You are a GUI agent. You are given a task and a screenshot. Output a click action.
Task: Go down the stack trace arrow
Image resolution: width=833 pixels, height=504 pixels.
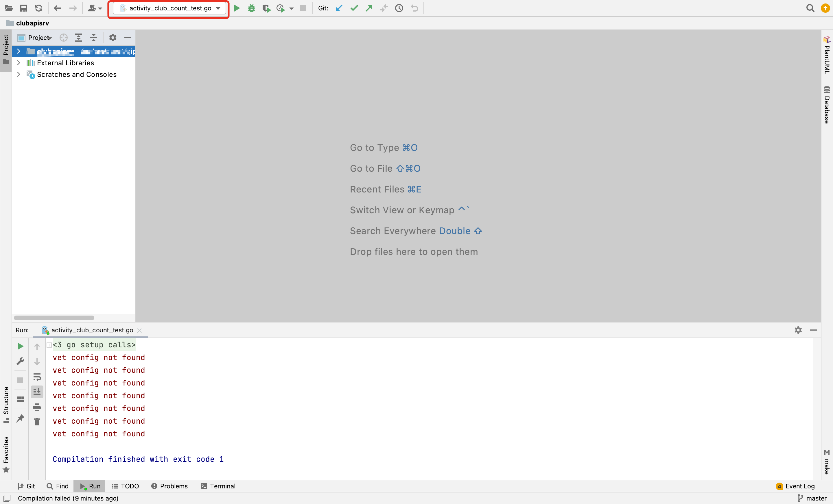click(x=37, y=362)
